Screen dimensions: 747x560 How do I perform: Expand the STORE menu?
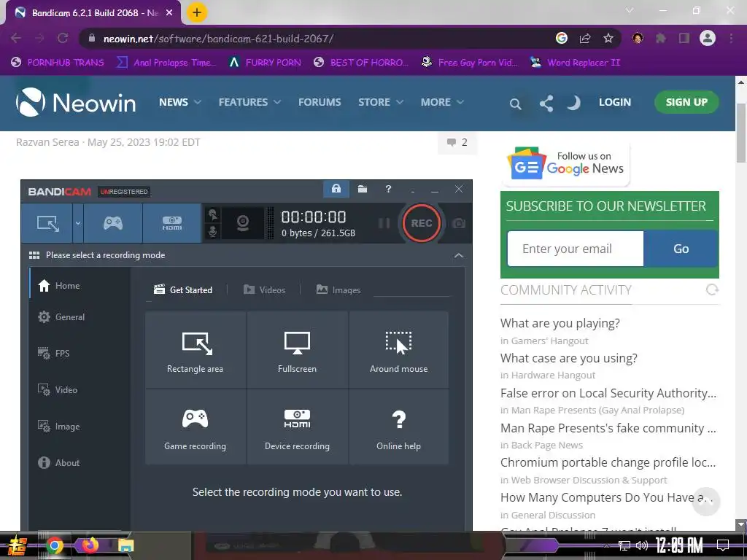pyautogui.click(x=380, y=102)
